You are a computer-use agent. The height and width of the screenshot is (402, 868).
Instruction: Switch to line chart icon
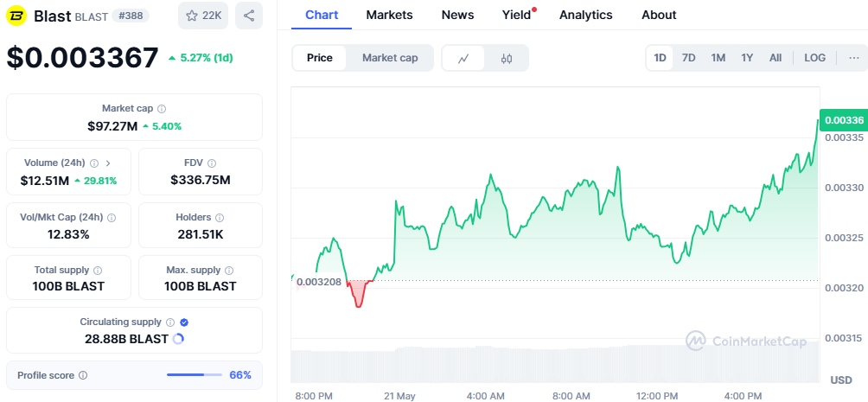point(463,58)
